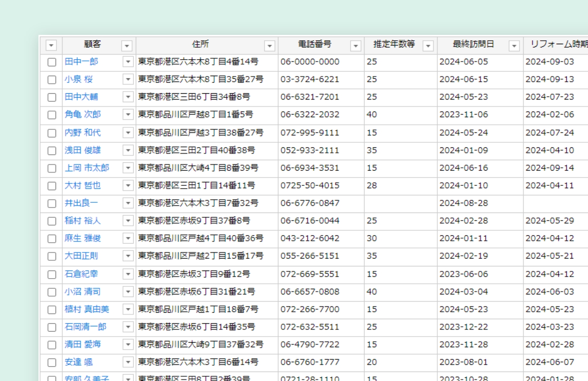
Task: Open customer record 石岡清一郎
Action: [86, 327]
